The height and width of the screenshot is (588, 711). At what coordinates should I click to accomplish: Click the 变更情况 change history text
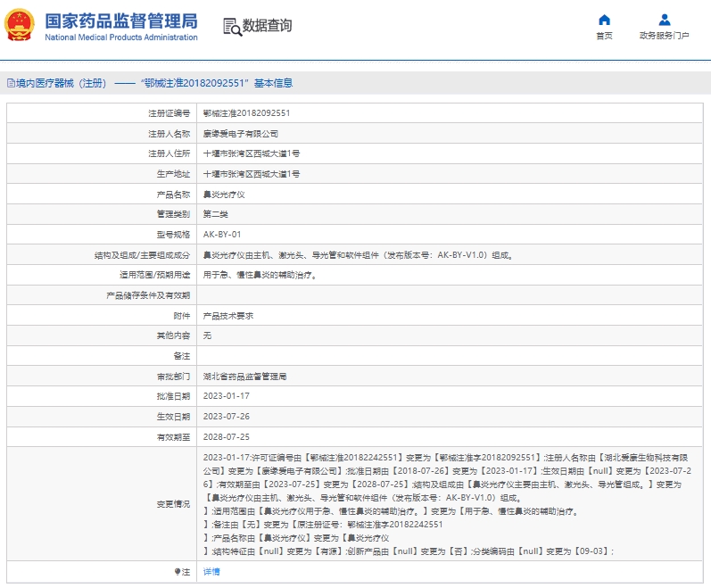point(447,504)
